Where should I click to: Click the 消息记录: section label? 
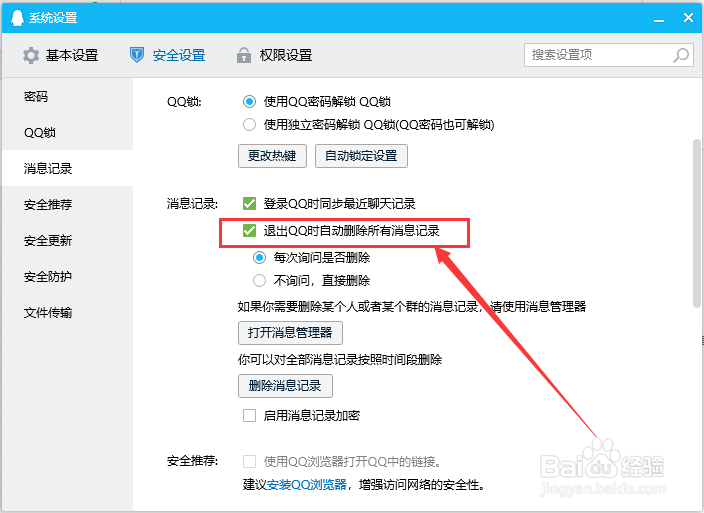point(192,204)
